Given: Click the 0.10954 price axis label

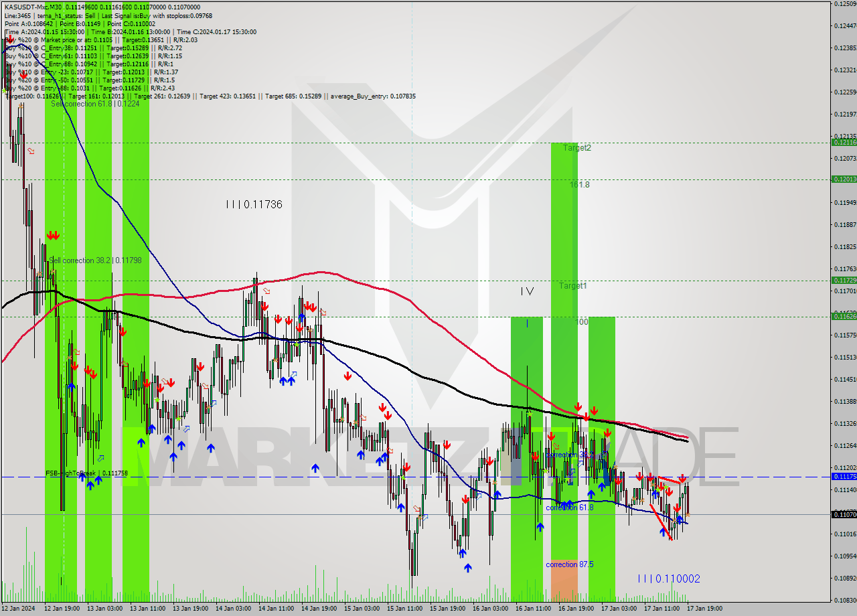Looking at the screenshot, I should click(x=845, y=556).
